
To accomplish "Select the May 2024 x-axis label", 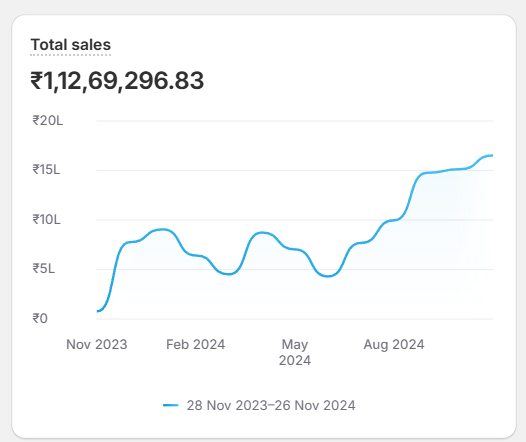I will (295, 352).
